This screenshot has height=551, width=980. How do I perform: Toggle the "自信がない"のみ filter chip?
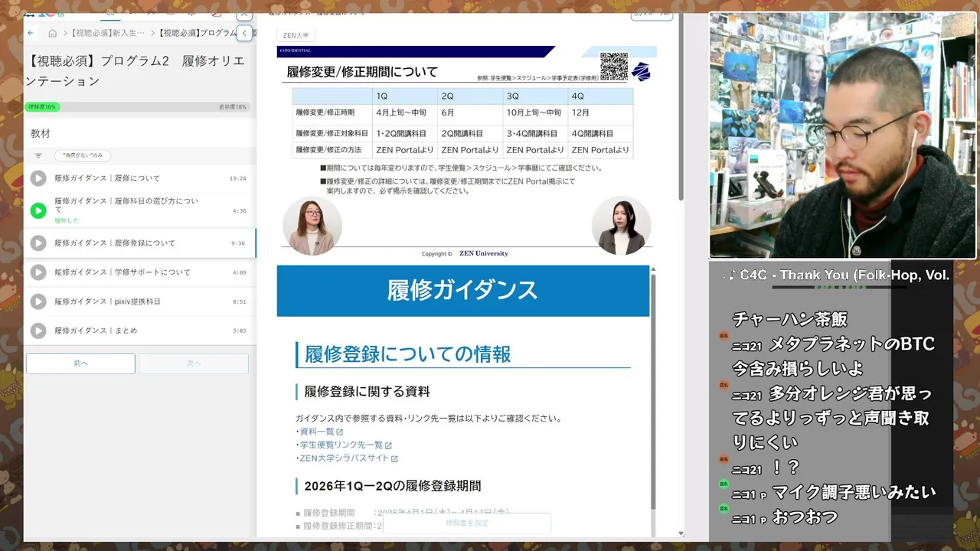click(83, 155)
